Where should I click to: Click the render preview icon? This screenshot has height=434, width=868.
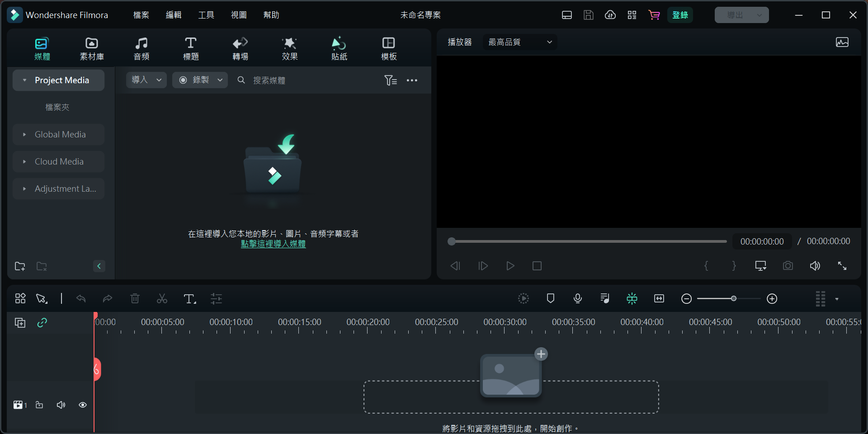pos(524,298)
